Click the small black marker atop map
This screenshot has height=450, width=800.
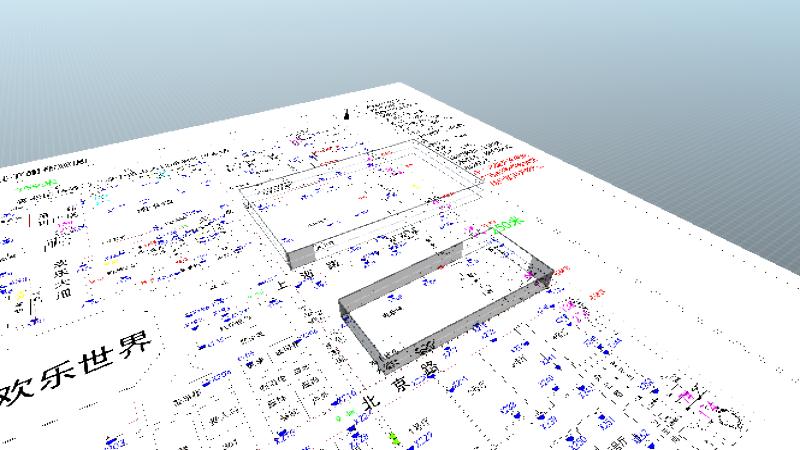[347, 113]
